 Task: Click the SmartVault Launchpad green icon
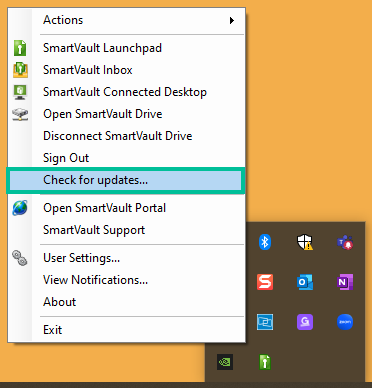click(20, 48)
